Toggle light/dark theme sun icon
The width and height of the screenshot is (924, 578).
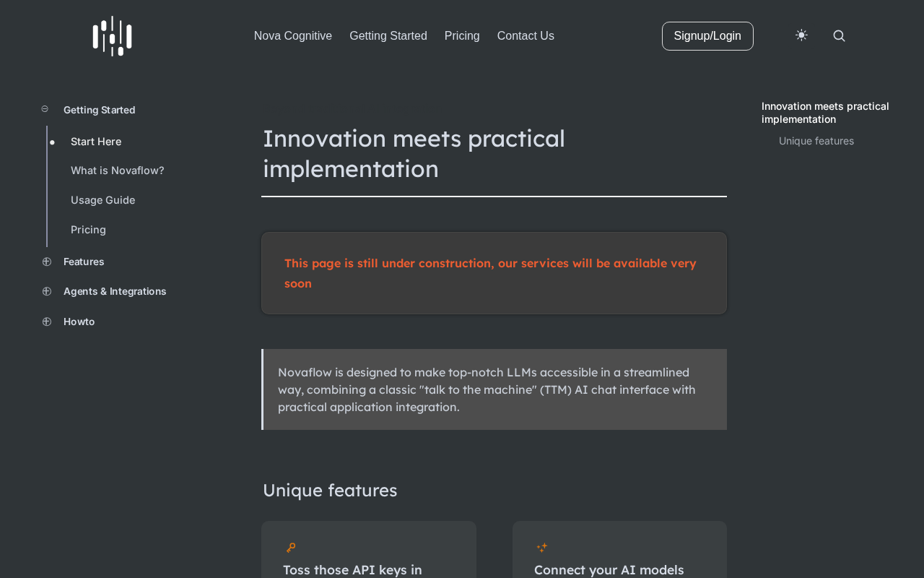point(801,35)
